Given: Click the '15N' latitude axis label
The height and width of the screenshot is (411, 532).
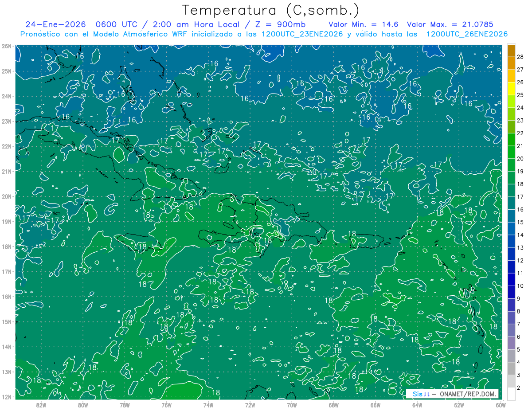Looking at the screenshot, I should tap(7, 322).
